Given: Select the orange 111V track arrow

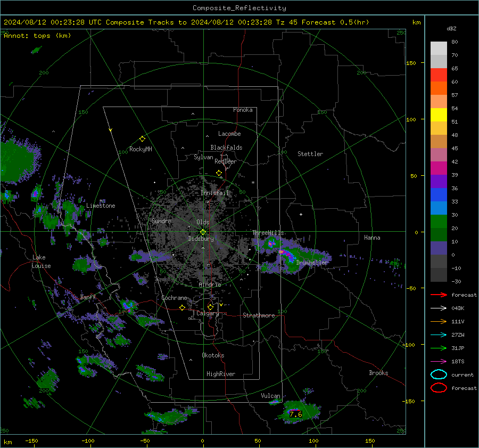Looking at the screenshot, I should point(439,321).
